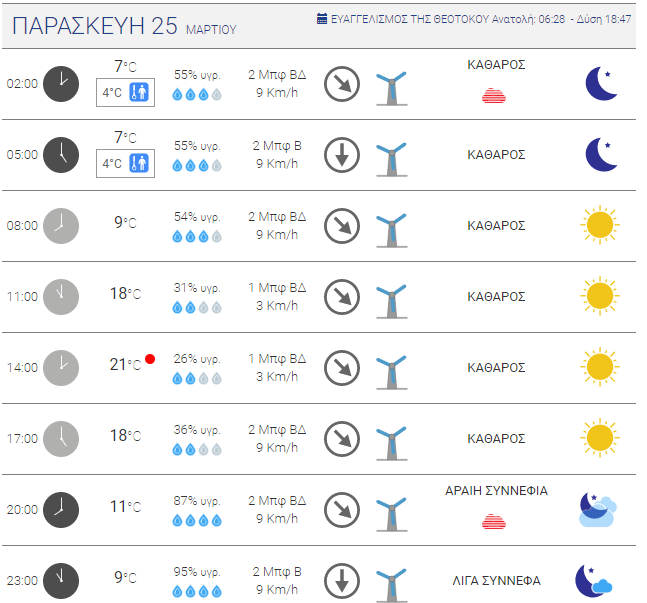Click the red dot next to 21°C
The width and height of the screenshot is (647, 603).
point(150,359)
